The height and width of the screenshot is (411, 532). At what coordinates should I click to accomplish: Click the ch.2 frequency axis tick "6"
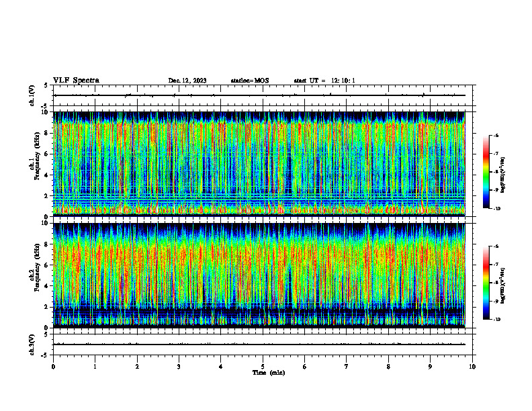(x=48, y=265)
